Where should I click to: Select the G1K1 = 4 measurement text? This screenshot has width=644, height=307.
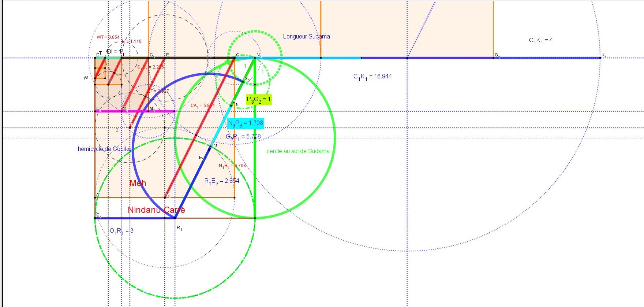pos(540,40)
